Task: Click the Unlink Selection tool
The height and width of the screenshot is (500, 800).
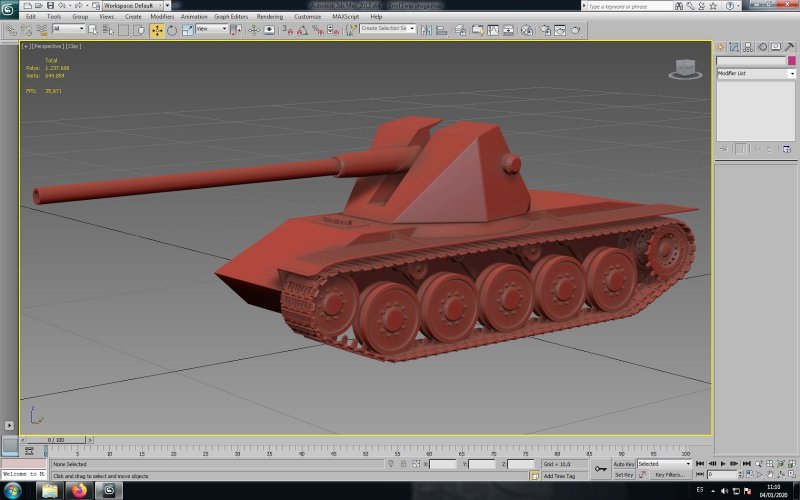Action: pyautogui.click(x=27, y=30)
